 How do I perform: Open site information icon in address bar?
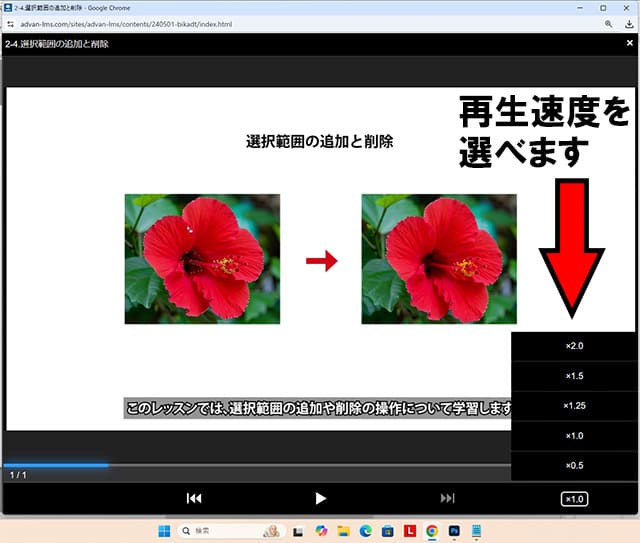tap(11, 24)
